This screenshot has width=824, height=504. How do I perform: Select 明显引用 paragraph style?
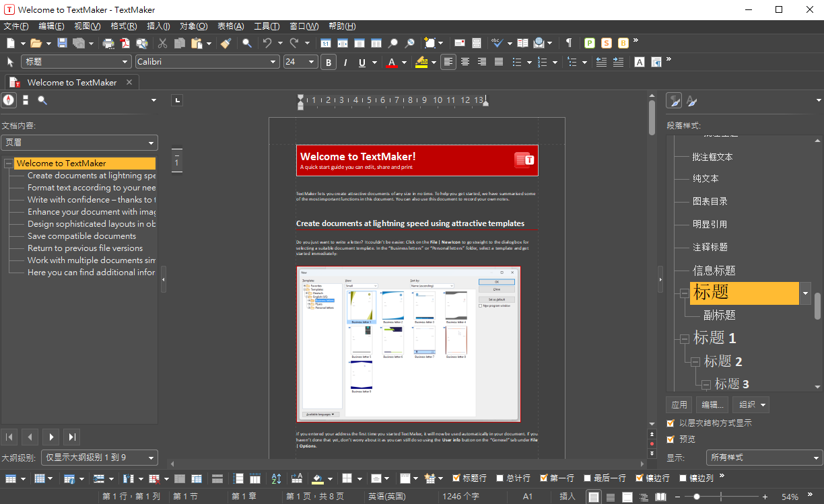click(x=710, y=224)
